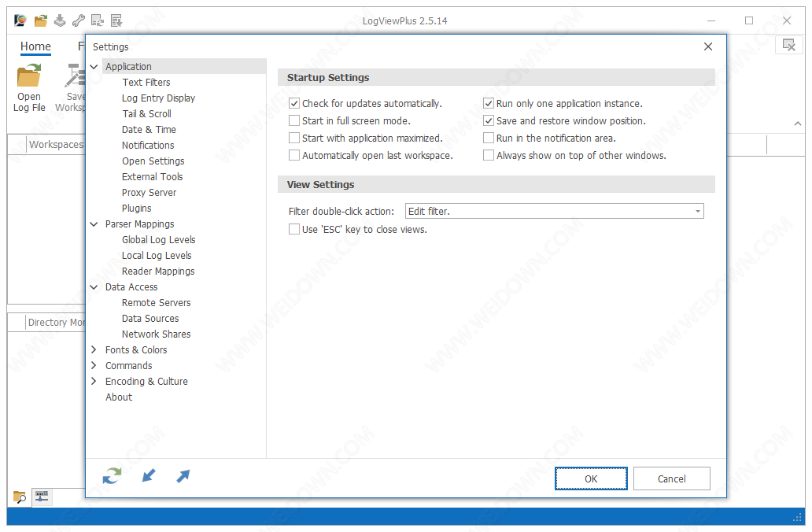812x532 pixels.
Task: Collapse the Data Access tree node arrow
Action: [x=94, y=287]
